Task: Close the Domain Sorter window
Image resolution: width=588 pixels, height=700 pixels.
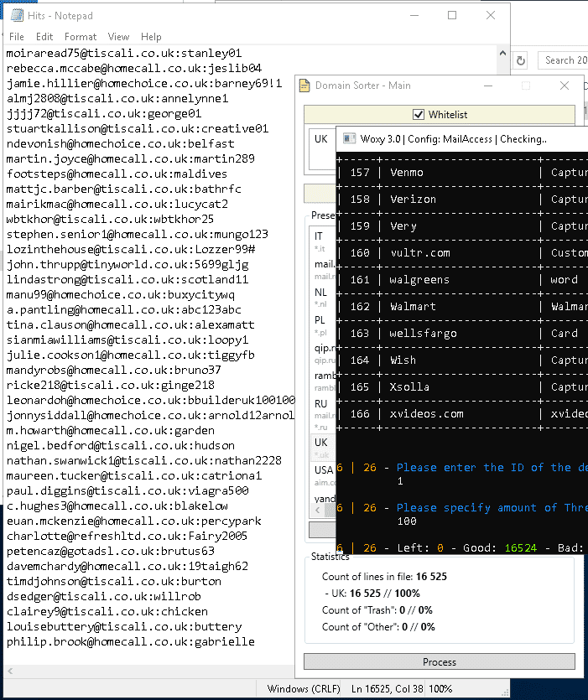Action: [x=565, y=86]
